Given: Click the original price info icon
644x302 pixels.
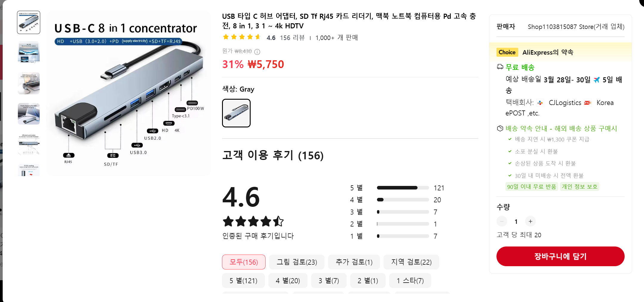Looking at the screenshot, I should coord(257,52).
